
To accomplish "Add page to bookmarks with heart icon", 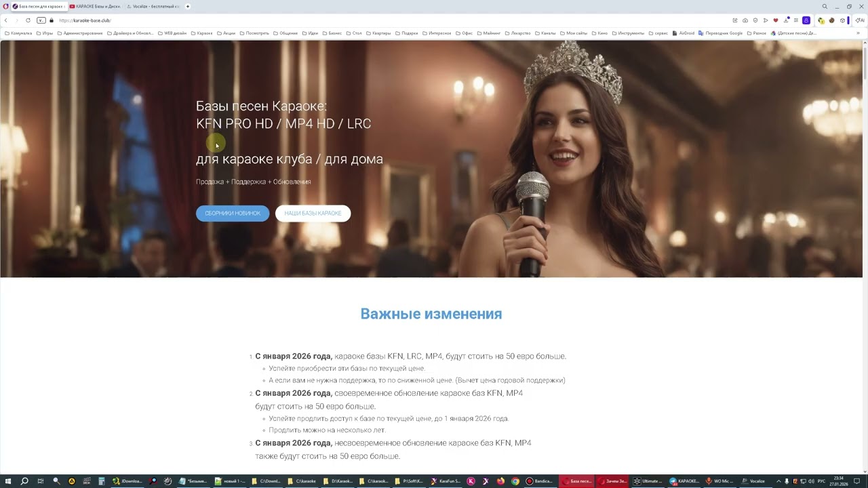I will click(776, 20).
